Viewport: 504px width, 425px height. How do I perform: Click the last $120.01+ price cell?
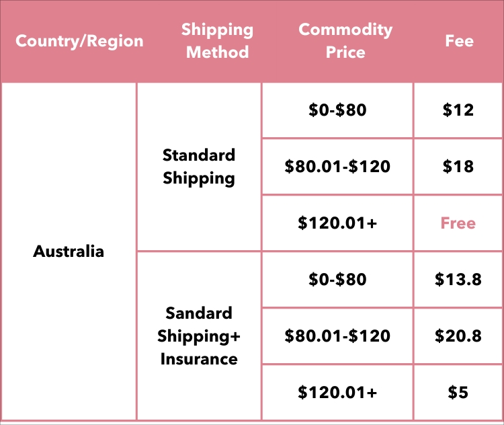click(x=337, y=393)
